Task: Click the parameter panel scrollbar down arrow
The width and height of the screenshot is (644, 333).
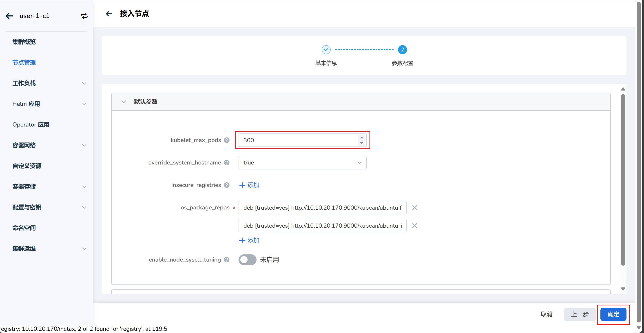Action: [623, 289]
